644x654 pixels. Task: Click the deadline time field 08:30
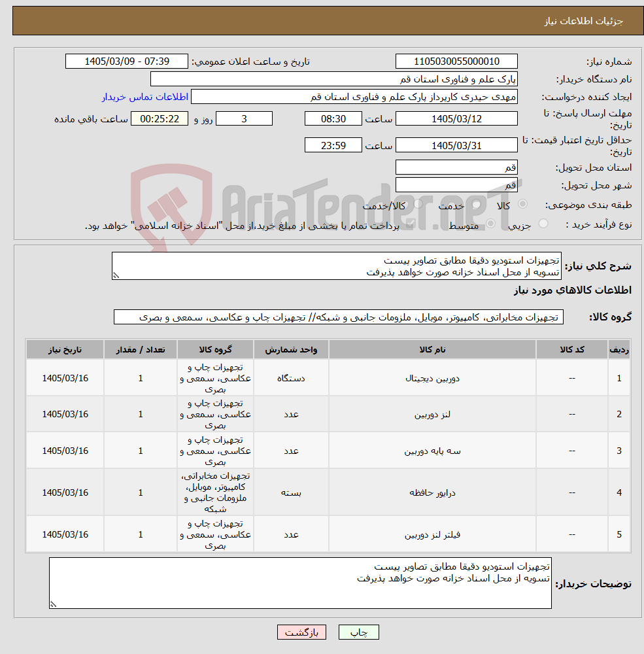coord(333,119)
